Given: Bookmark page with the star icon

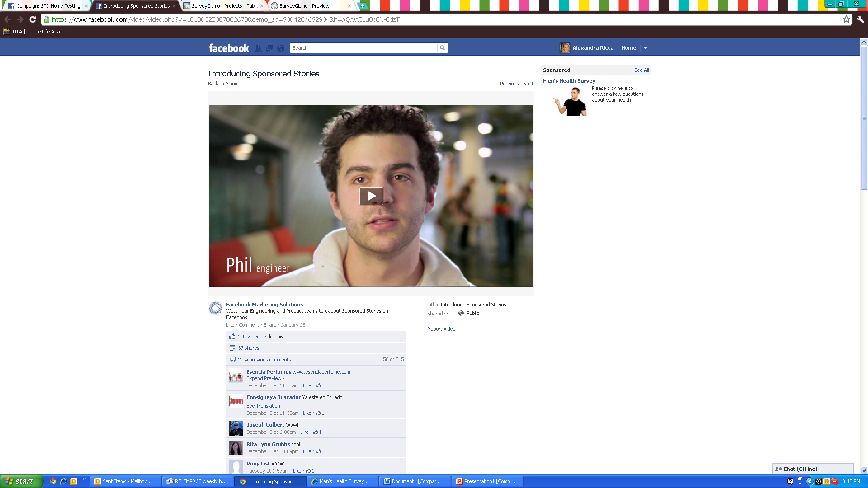Looking at the screenshot, I should pos(846,19).
